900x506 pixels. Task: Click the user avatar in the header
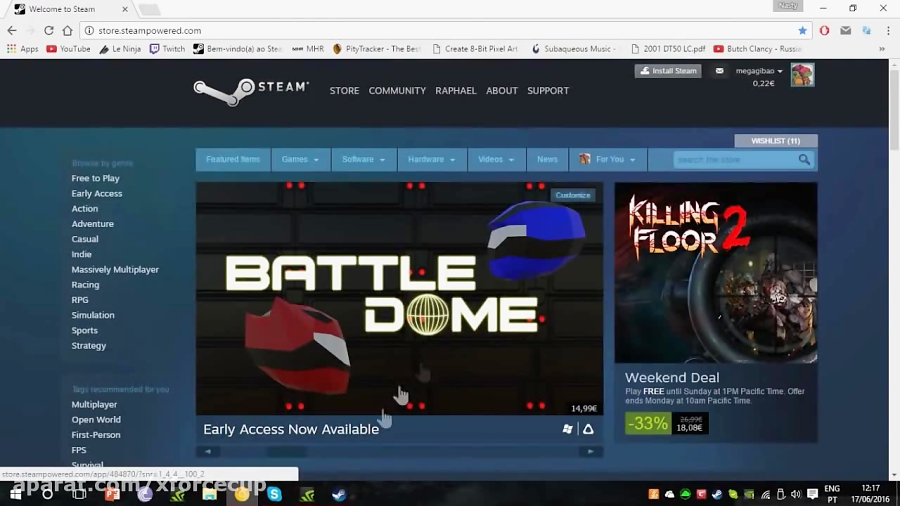pos(802,74)
